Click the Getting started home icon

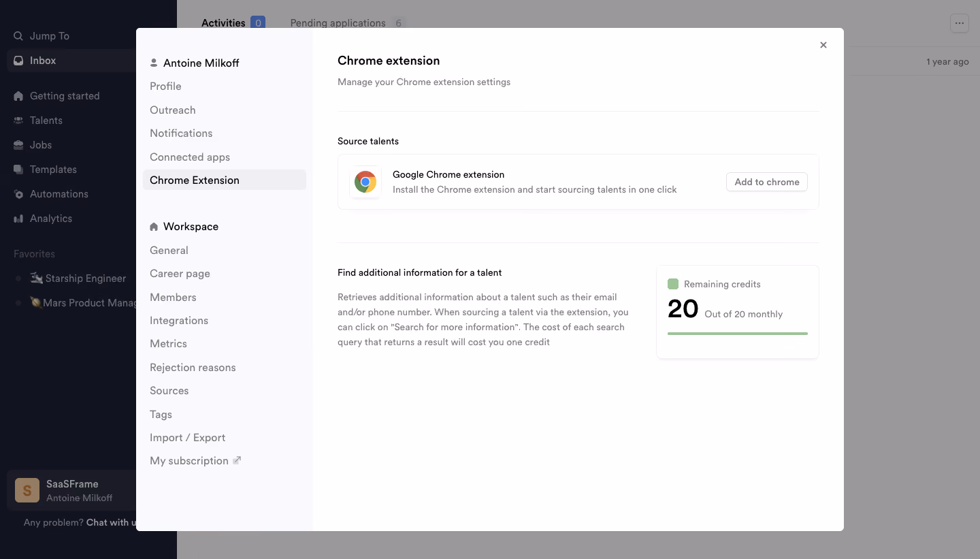coord(18,96)
